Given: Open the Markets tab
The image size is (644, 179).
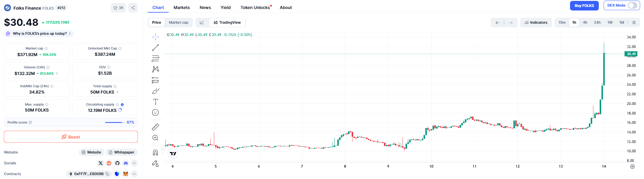Looking at the screenshot, I should coord(182,7).
